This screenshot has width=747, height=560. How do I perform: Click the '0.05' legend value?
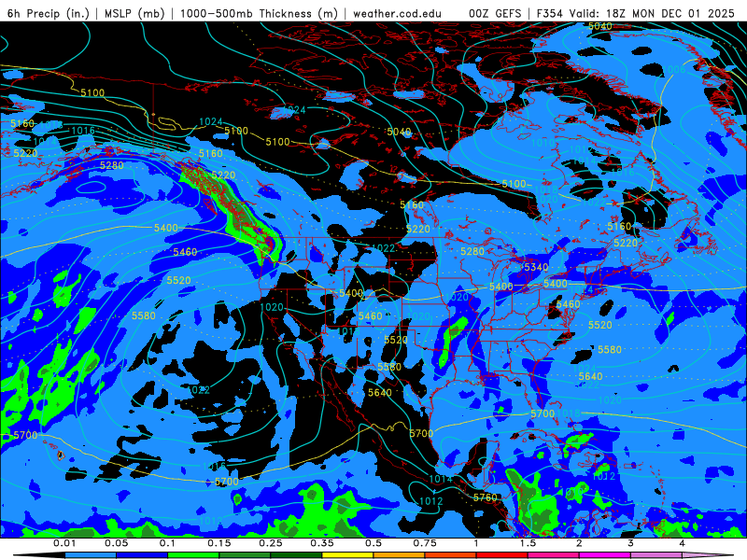click(x=116, y=543)
